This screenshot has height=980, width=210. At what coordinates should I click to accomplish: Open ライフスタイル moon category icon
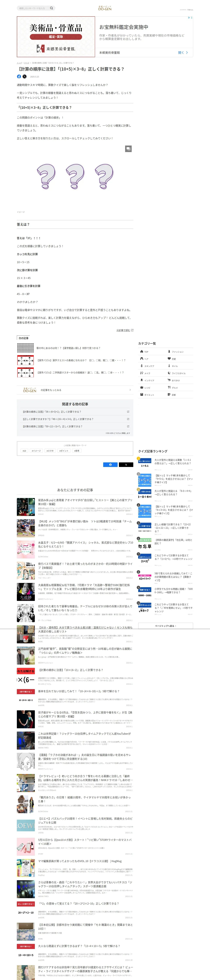pyautogui.click(x=169, y=373)
